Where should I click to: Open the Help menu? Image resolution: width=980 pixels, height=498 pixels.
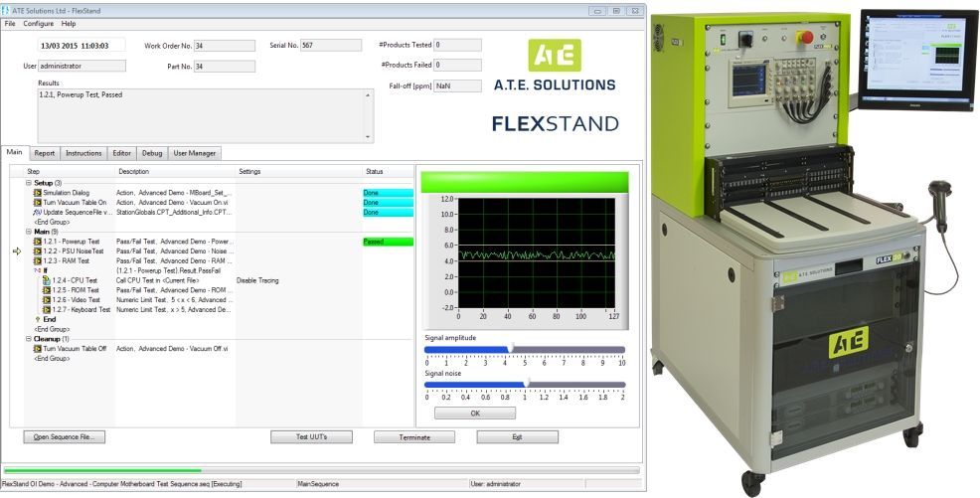[69, 24]
